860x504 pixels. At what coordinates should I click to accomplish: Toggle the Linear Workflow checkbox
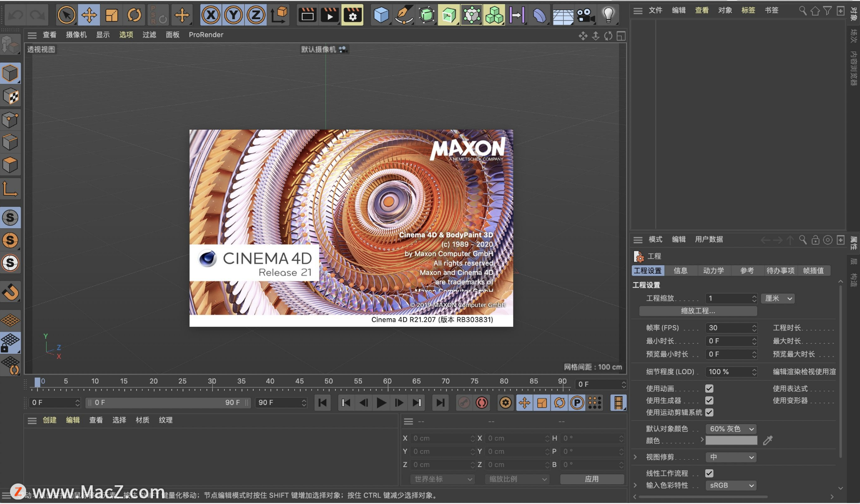709,473
